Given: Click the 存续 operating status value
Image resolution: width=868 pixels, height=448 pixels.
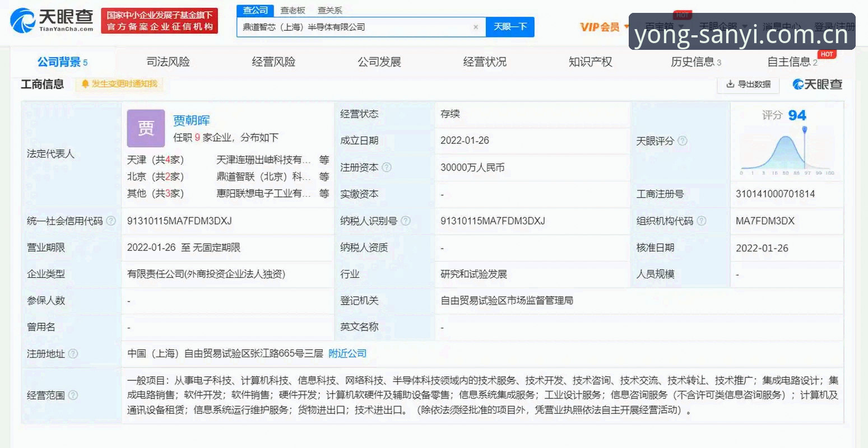Looking at the screenshot, I should [450, 114].
